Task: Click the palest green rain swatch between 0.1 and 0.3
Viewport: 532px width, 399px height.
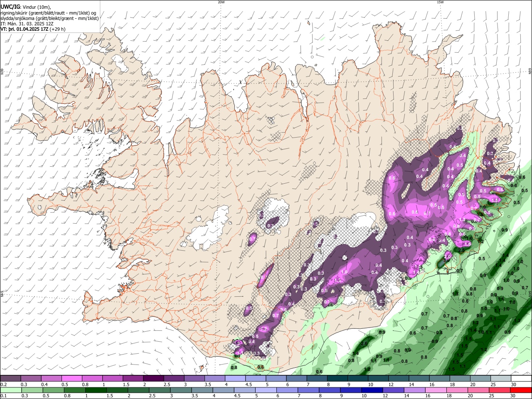Action: tap(10, 390)
